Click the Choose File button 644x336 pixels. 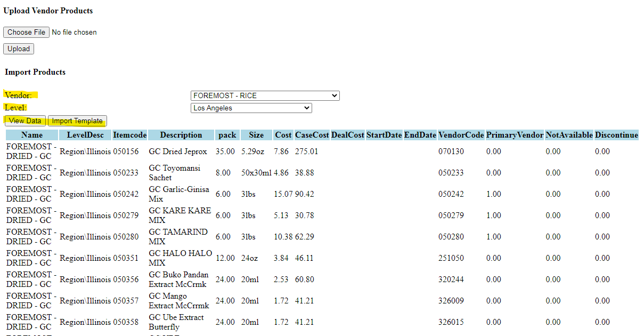[26, 33]
